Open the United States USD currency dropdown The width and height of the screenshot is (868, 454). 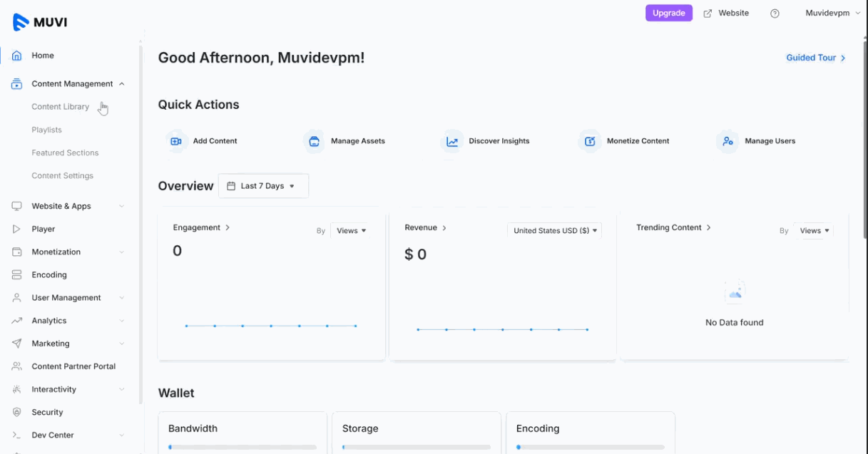coord(555,230)
